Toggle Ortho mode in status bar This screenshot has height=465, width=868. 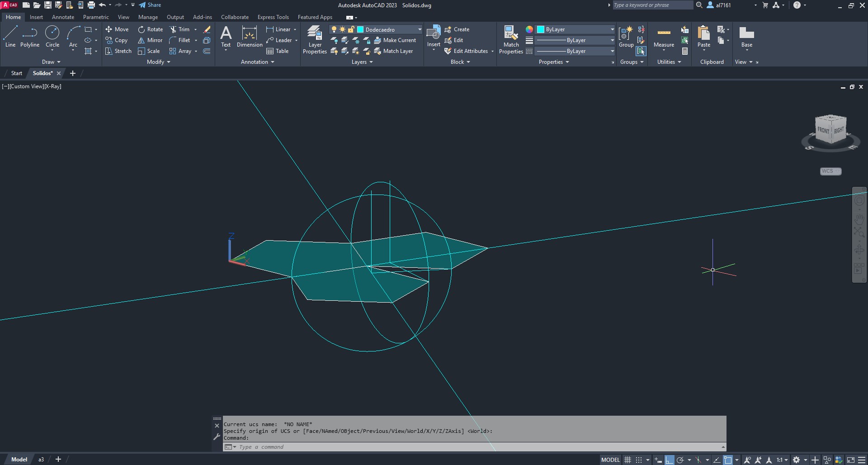[669, 460]
